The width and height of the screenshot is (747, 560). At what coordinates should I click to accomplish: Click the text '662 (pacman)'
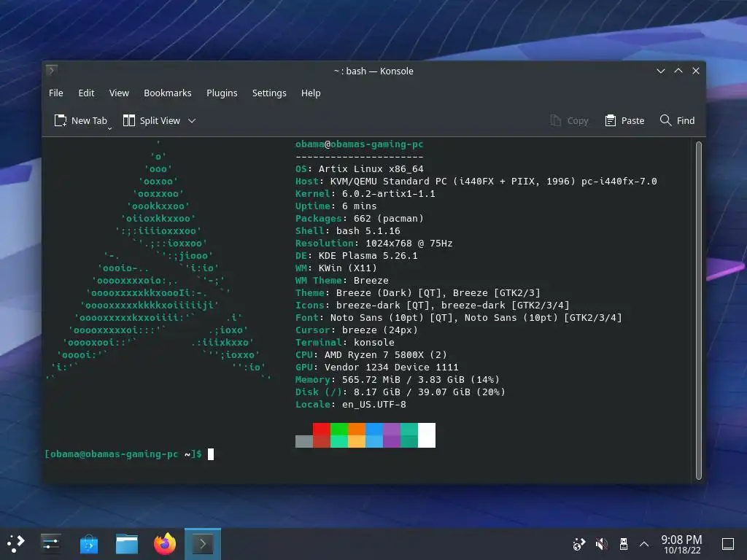[389, 219]
